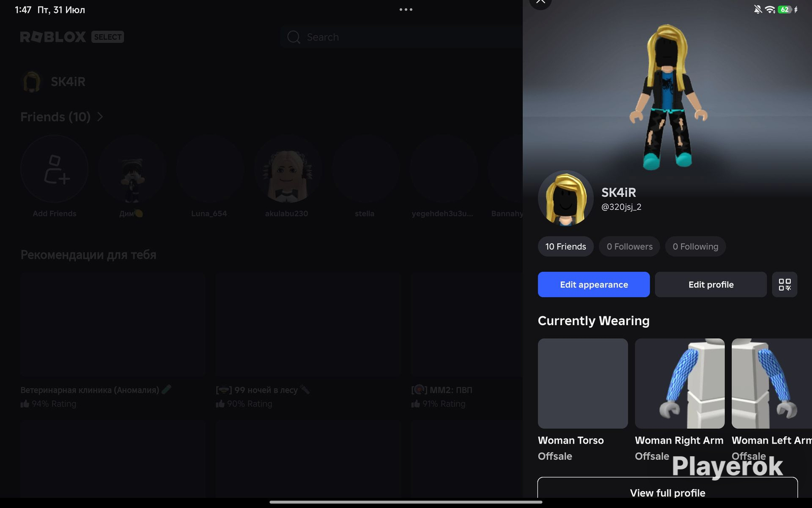The width and height of the screenshot is (812, 508).
Task: Open friend akulabu230's avatar
Action: click(x=287, y=169)
